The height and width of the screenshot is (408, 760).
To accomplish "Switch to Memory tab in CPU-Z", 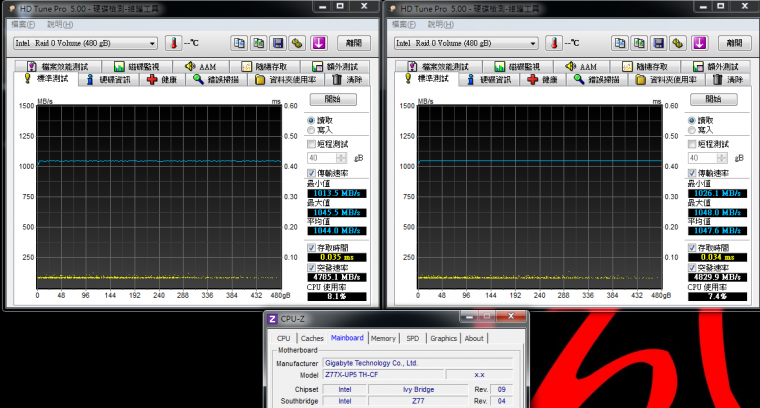I will tap(383, 338).
